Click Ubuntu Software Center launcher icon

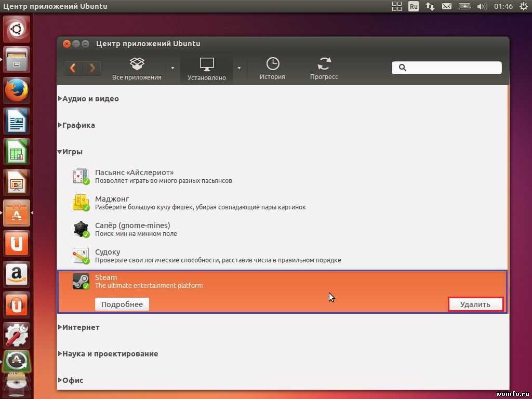click(x=17, y=212)
